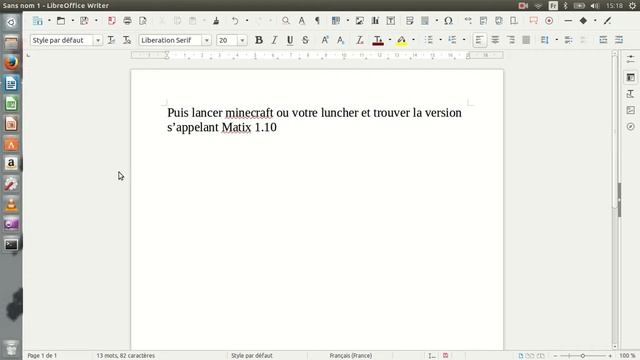Insert a special character Omega
Screen dimensions: 640x360
448,21
